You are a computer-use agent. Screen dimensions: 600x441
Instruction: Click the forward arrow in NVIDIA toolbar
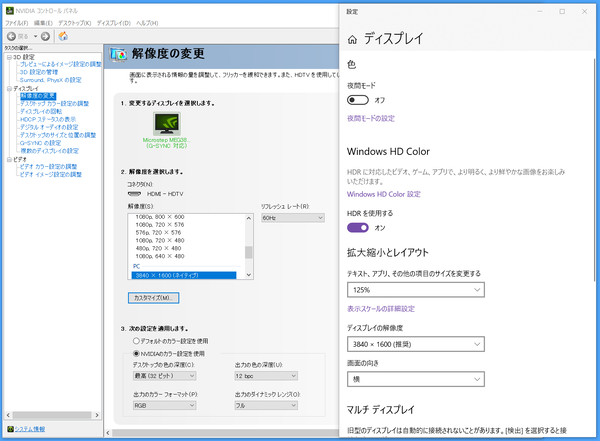46,36
